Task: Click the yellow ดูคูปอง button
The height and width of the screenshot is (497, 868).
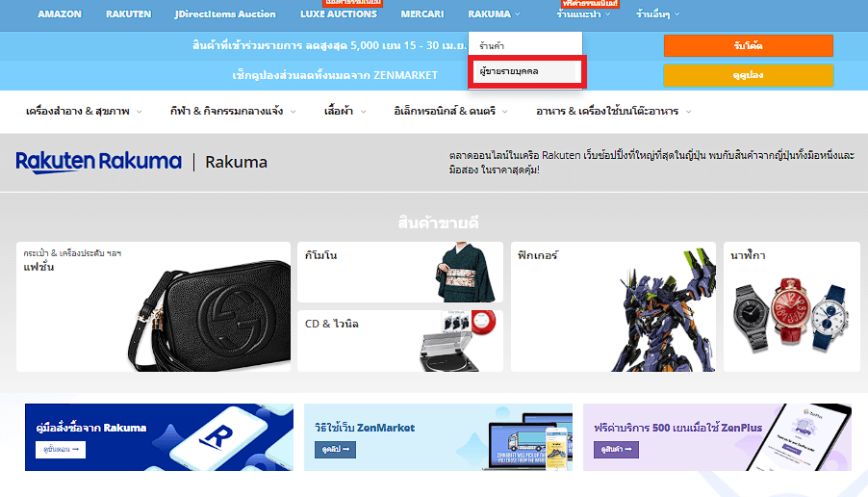Action: (748, 75)
